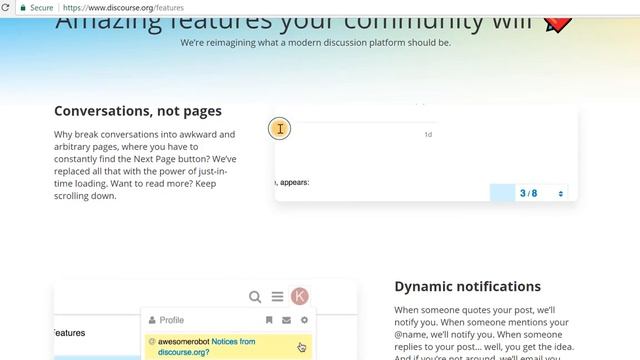Click the Secure label in address bar
640x360 pixels.
42,8
